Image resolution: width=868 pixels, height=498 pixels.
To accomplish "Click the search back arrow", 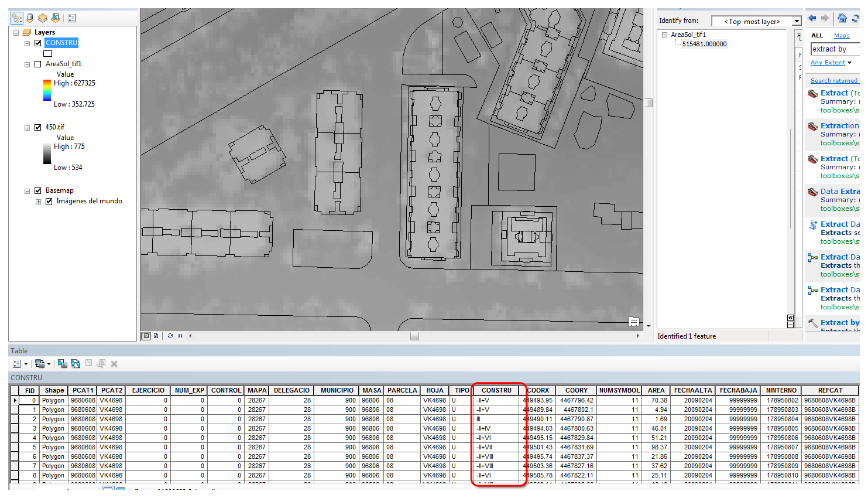I will tap(812, 18).
